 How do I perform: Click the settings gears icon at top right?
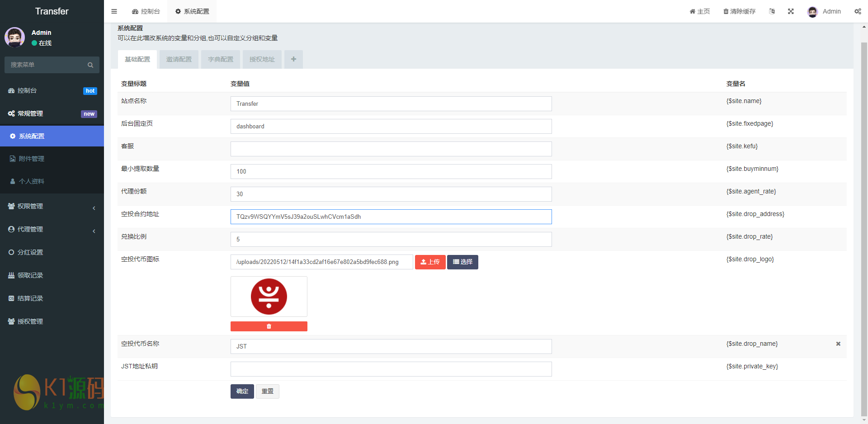pyautogui.click(x=858, y=11)
